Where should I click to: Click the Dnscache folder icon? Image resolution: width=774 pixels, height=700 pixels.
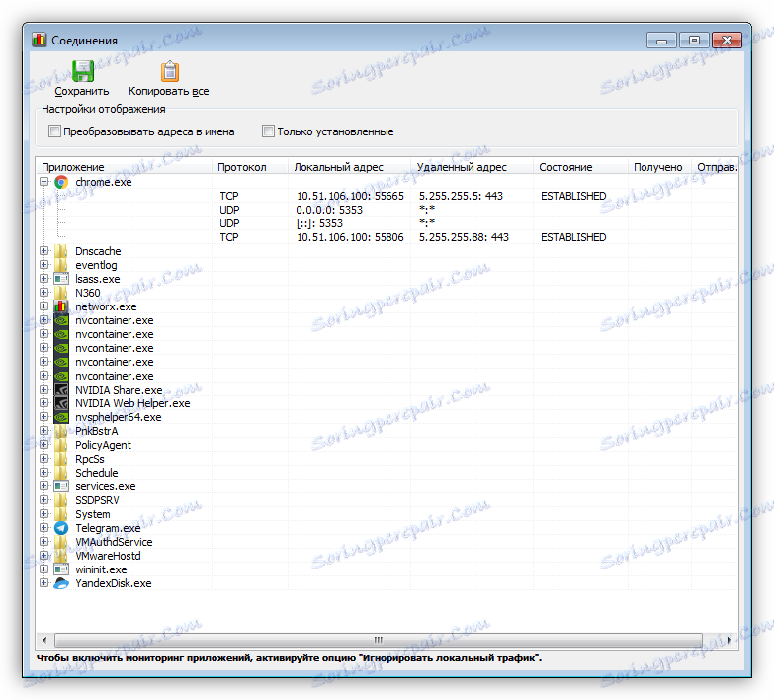[x=61, y=251]
